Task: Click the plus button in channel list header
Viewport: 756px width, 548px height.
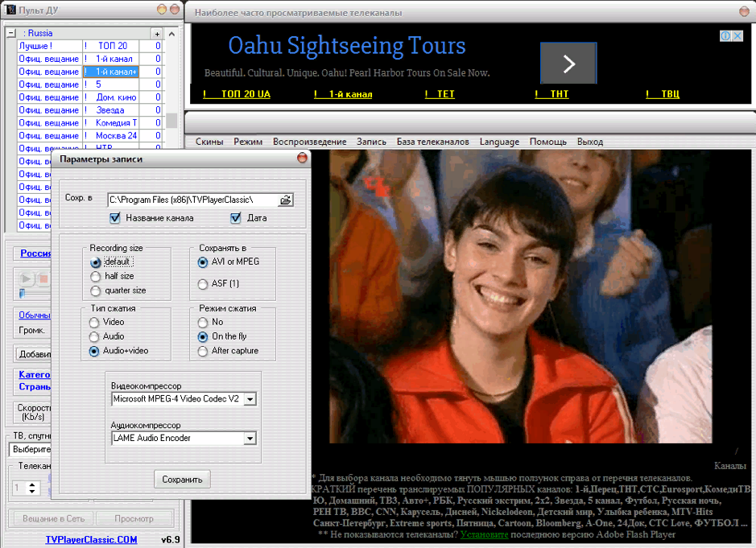Action: click(x=157, y=33)
